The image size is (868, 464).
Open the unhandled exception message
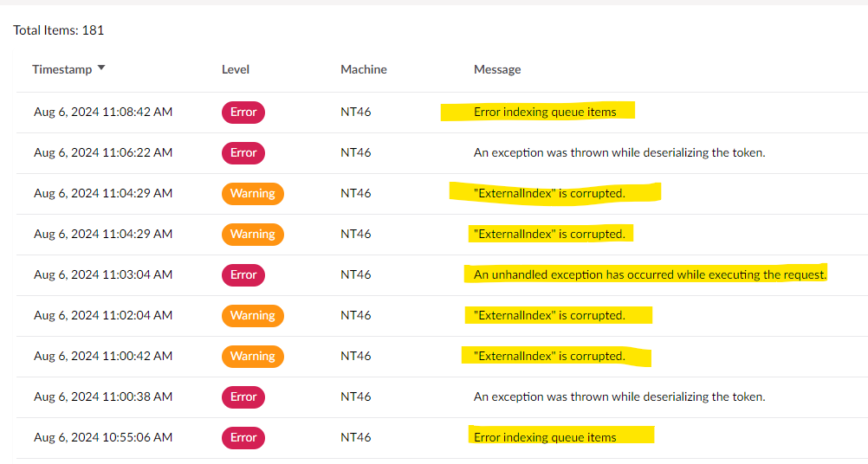click(x=650, y=275)
